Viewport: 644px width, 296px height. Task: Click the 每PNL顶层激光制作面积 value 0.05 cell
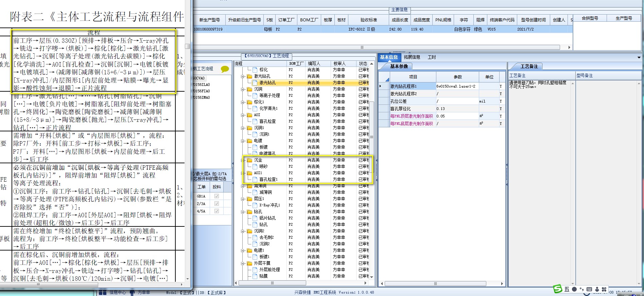point(457,116)
